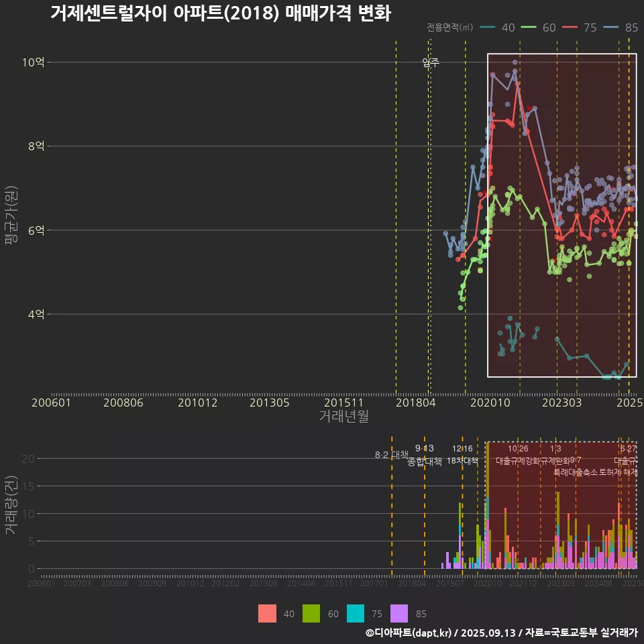
Task: Click the 202010 price chart x-axis label
Action: point(490,402)
